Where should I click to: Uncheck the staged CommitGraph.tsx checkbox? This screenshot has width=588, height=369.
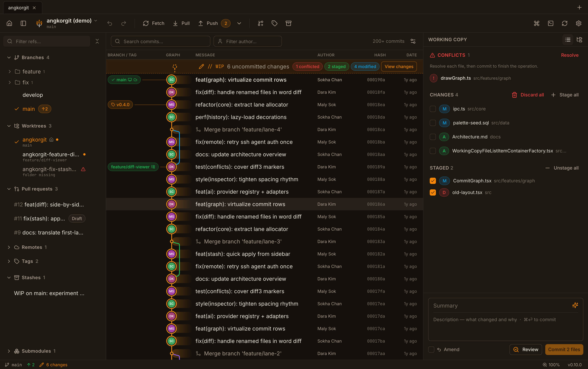(433, 181)
